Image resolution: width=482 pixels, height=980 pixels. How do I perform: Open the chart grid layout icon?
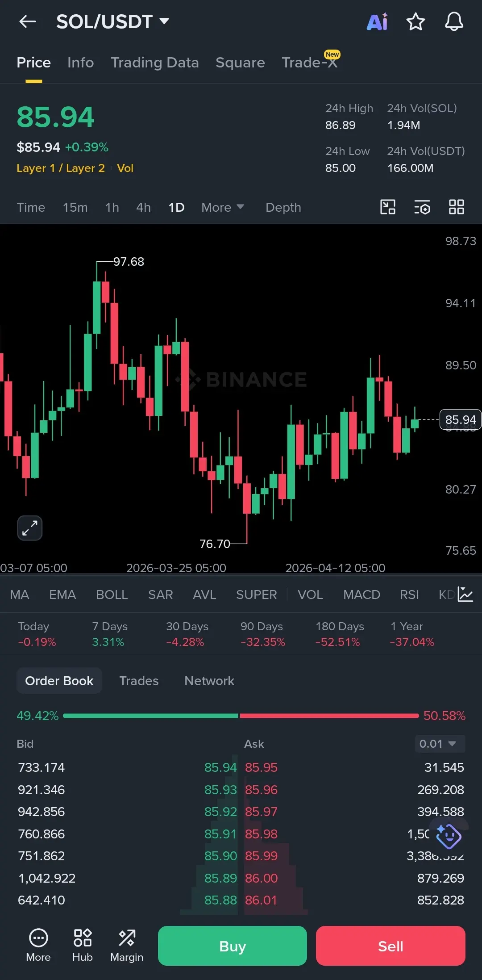point(457,207)
